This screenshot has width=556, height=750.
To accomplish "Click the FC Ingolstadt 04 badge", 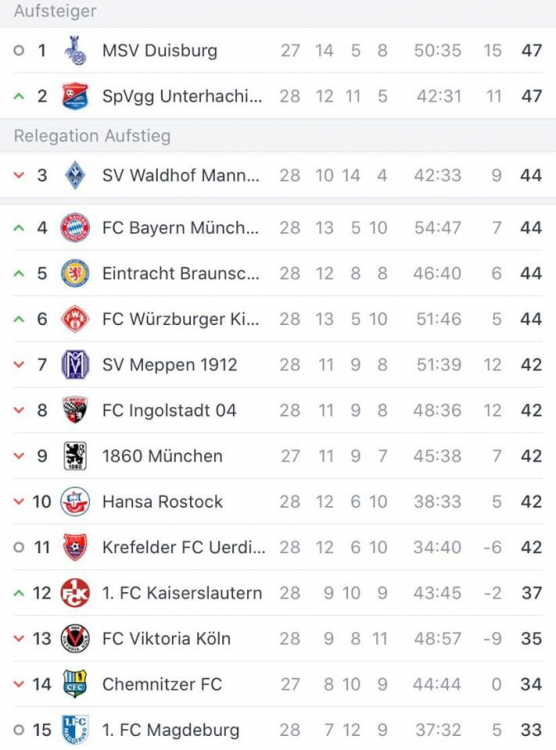I will click(x=75, y=410).
